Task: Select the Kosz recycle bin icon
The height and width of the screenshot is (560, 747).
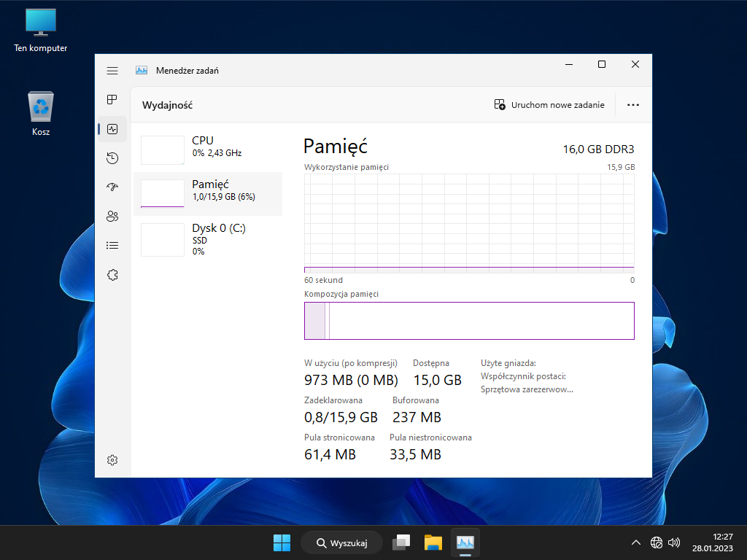Action: (41, 114)
